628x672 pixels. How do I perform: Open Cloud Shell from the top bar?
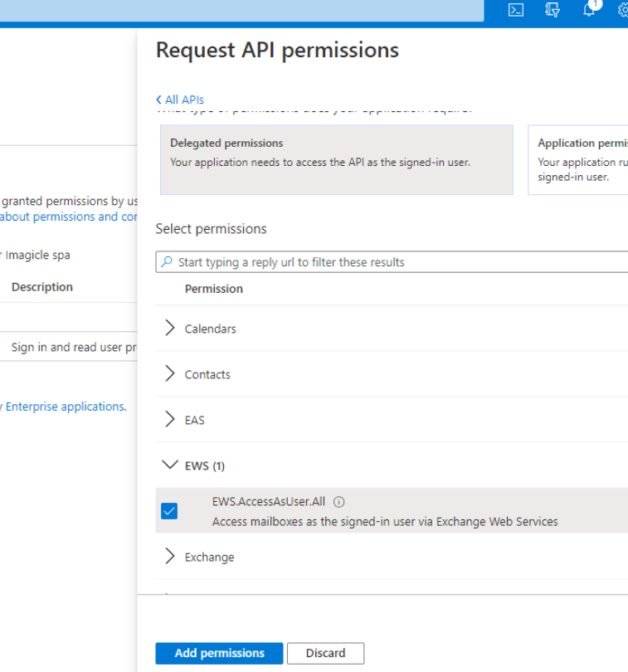(516, 10)
